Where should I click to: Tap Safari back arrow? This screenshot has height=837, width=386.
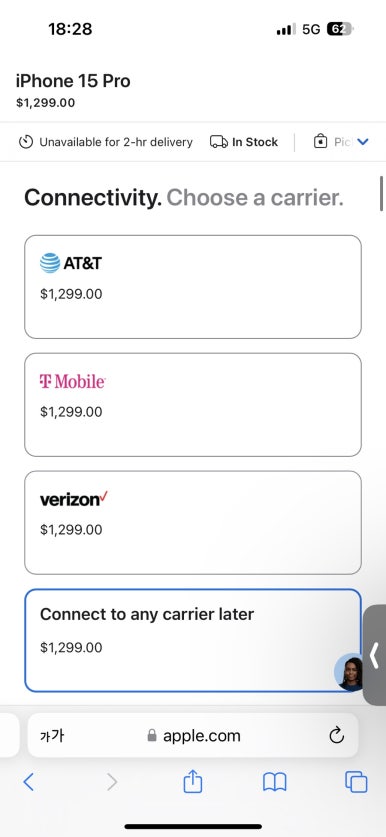click(29, 782)
